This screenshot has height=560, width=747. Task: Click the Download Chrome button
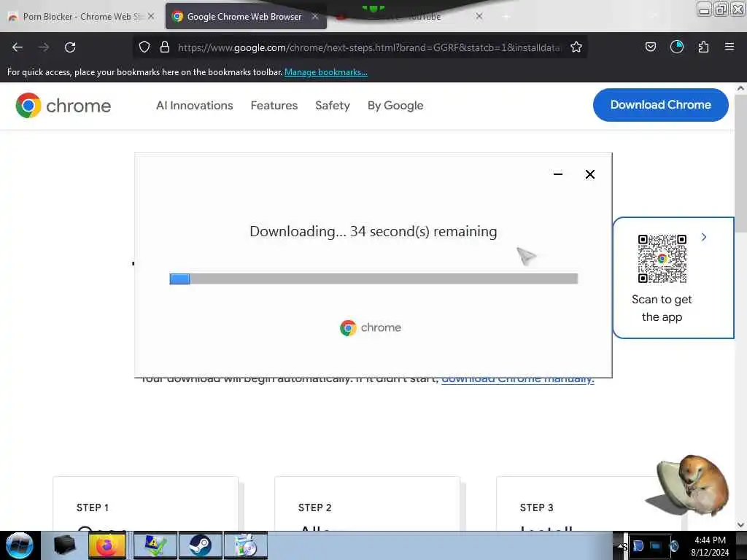pos(660,105)
